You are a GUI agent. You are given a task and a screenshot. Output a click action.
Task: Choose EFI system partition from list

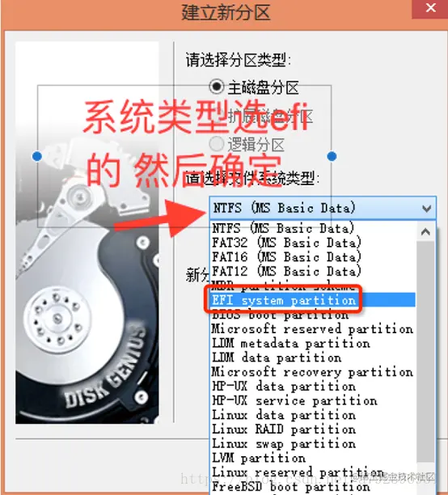pyautogui.click(x=313, y=300)
